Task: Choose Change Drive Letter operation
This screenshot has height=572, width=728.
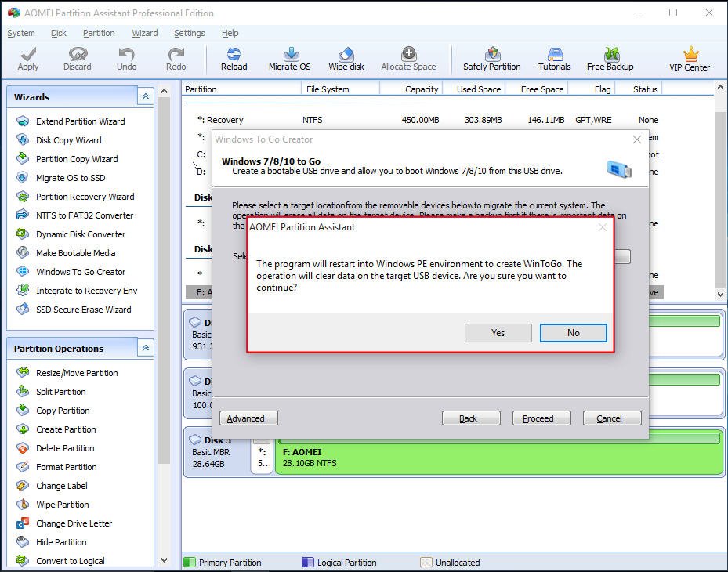Action: 64,523
